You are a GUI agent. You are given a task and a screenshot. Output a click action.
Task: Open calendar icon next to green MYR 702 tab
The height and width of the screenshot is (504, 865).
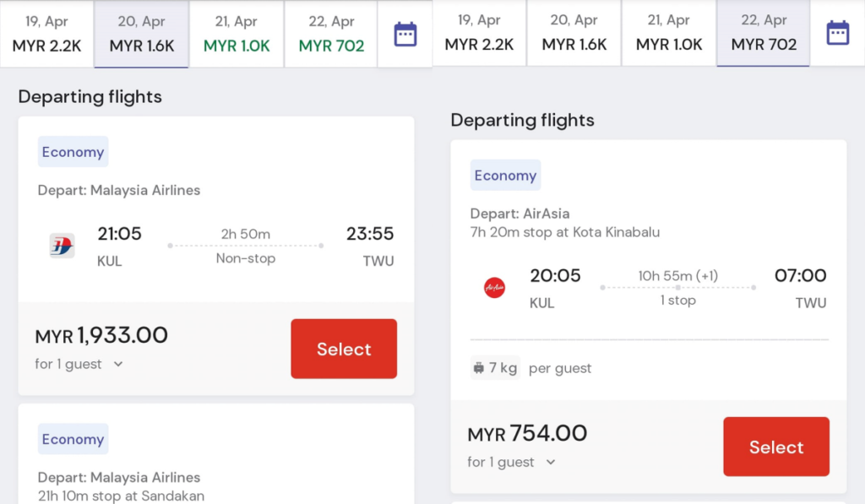(405, 34)
